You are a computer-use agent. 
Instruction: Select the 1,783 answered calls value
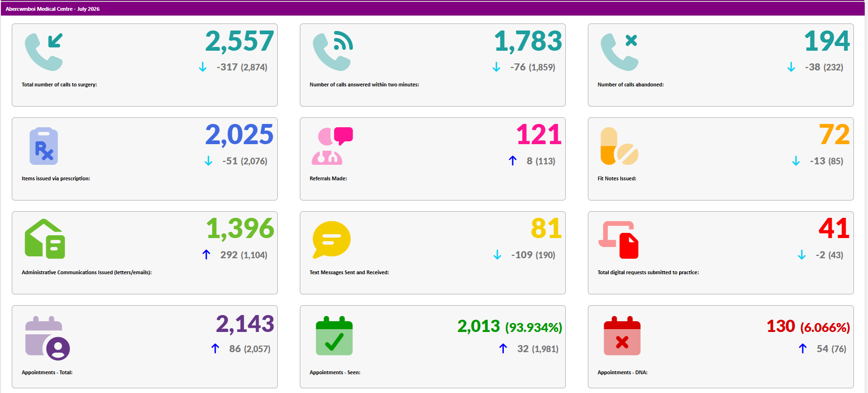528,41
